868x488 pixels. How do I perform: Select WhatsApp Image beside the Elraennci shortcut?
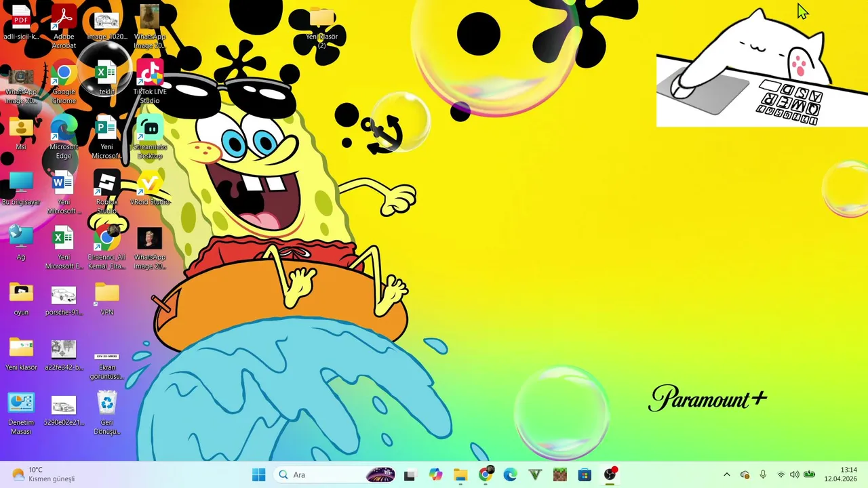tap(150, 248)
